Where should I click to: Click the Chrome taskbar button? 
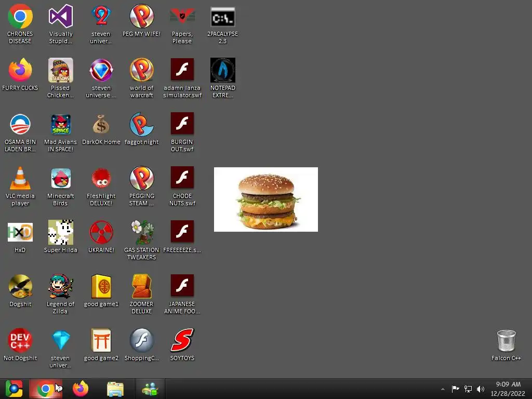click(46, 389)
